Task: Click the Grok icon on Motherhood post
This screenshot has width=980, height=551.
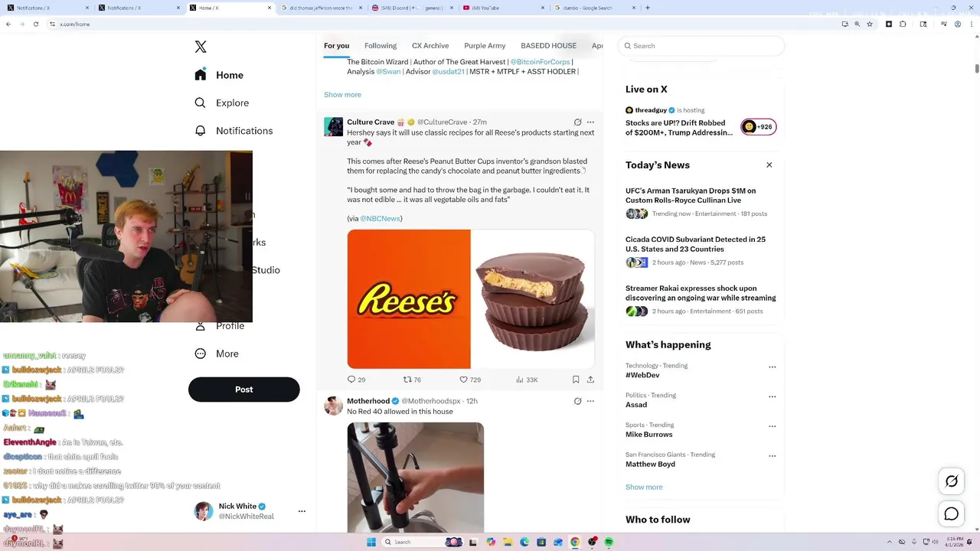Action: [578, 401]
